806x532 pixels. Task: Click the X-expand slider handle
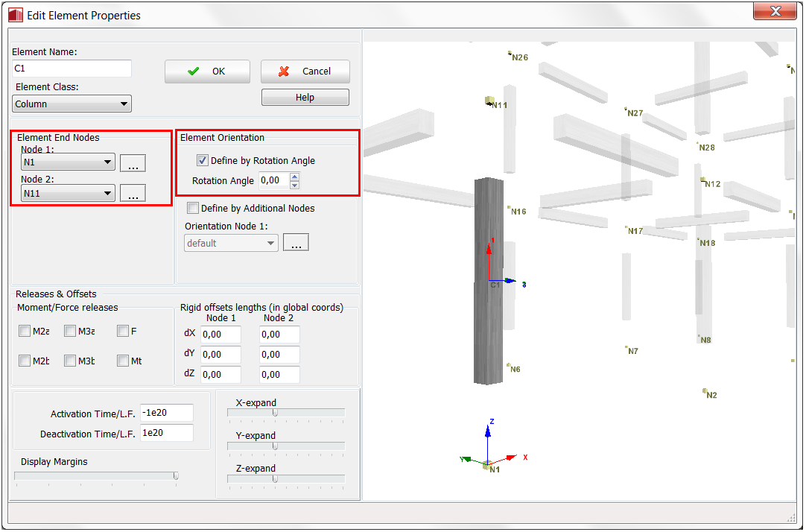275,414
